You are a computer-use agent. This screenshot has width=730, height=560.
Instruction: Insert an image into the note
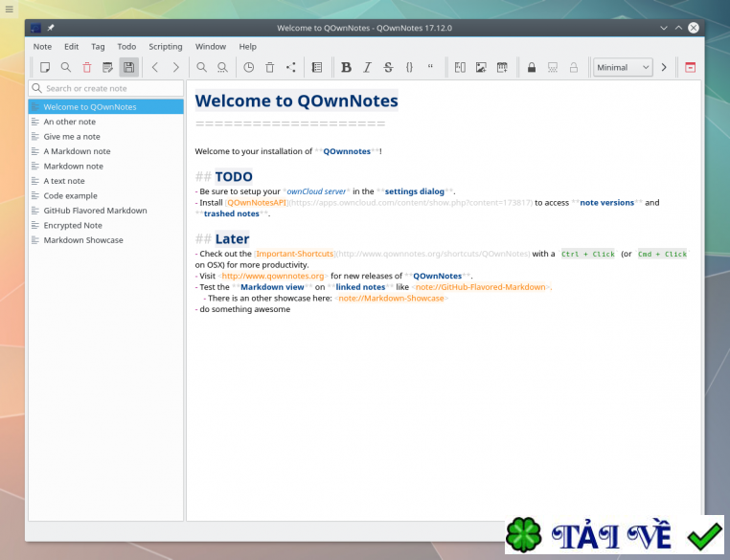pos(481,68)
